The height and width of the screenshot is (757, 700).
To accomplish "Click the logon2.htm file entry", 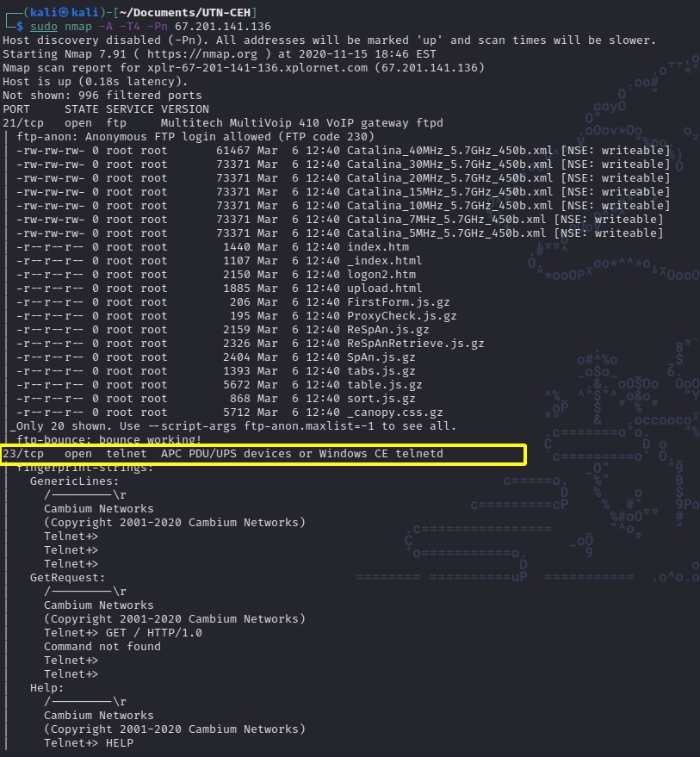I will (x=381, y=275).
